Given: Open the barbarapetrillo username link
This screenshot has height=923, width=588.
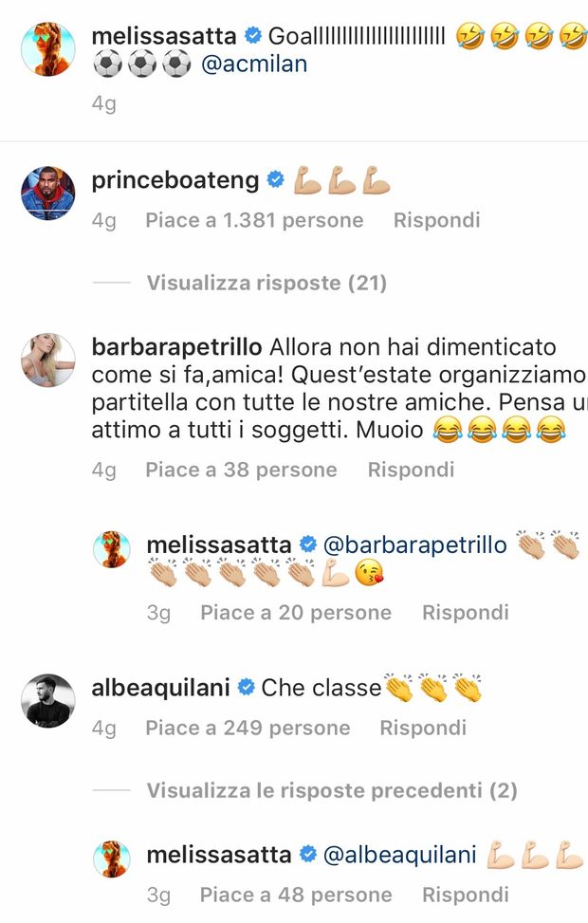Looking at the screenshot, I should pos(176,347).
